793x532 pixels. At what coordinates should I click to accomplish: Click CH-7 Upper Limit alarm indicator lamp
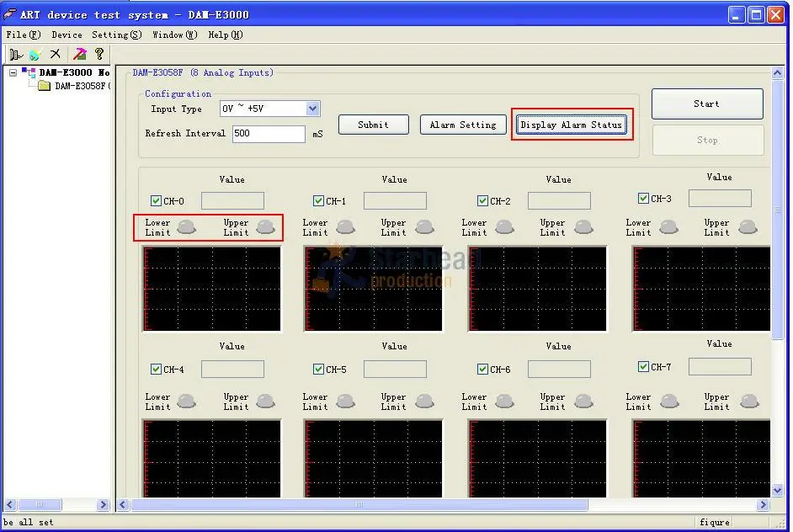click(x=749, y=401)
